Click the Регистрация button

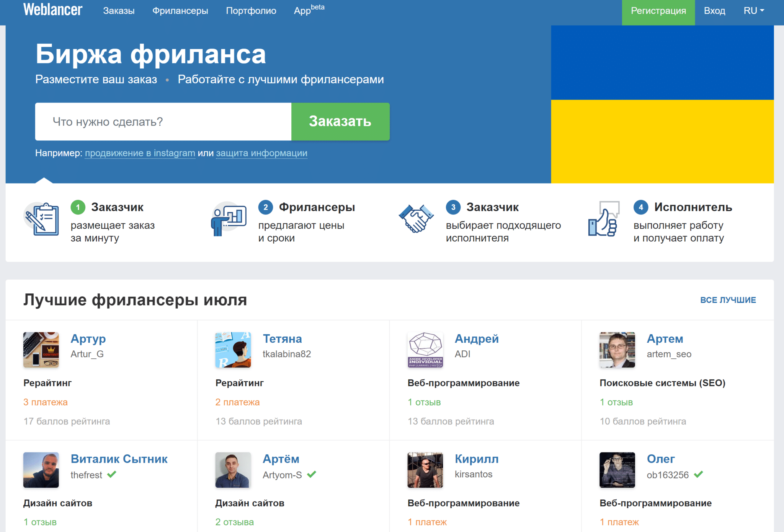click(658, 11)
